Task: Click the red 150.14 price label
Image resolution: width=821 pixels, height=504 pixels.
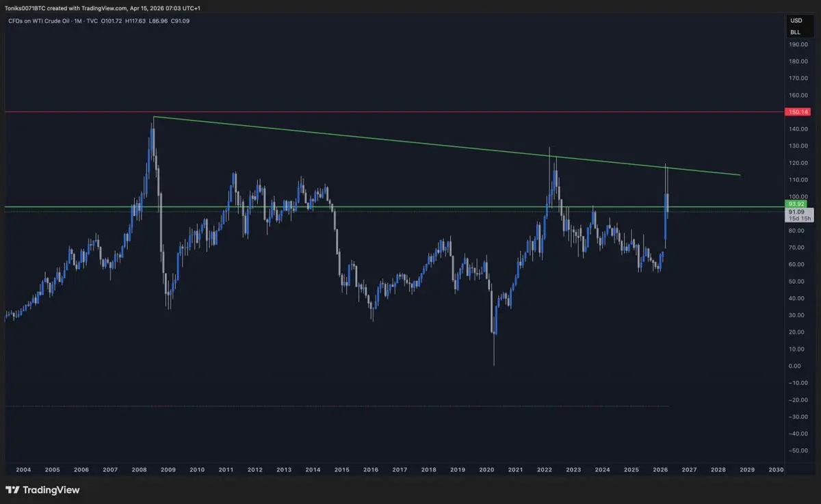Action: coord(798,111)
